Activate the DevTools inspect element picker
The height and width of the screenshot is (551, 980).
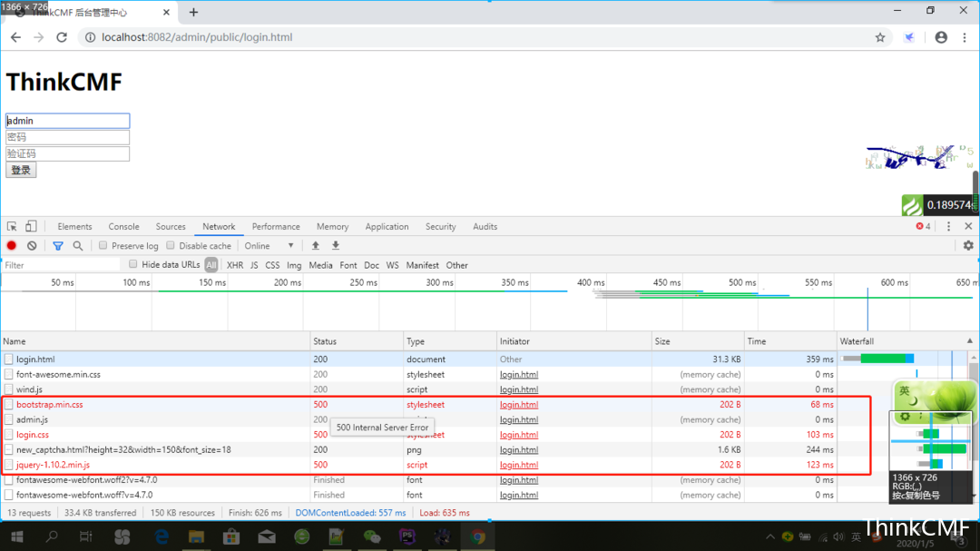point(12,226)
